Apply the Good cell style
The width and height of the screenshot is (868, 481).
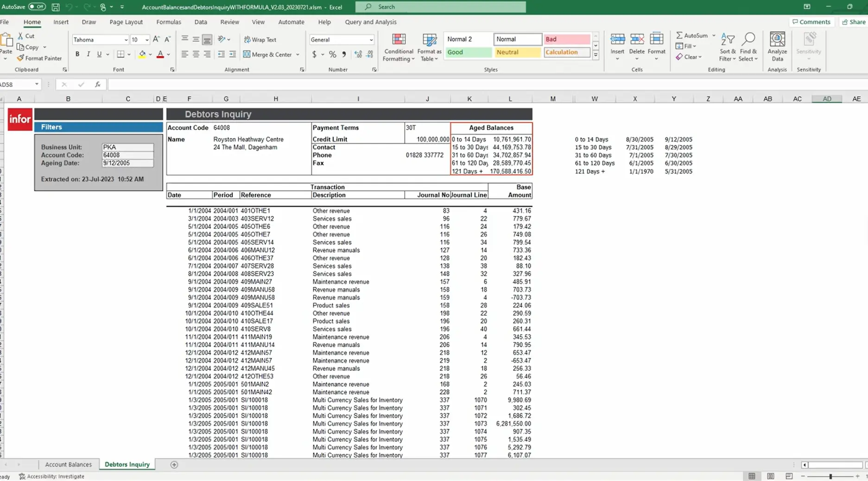(468, 52)
